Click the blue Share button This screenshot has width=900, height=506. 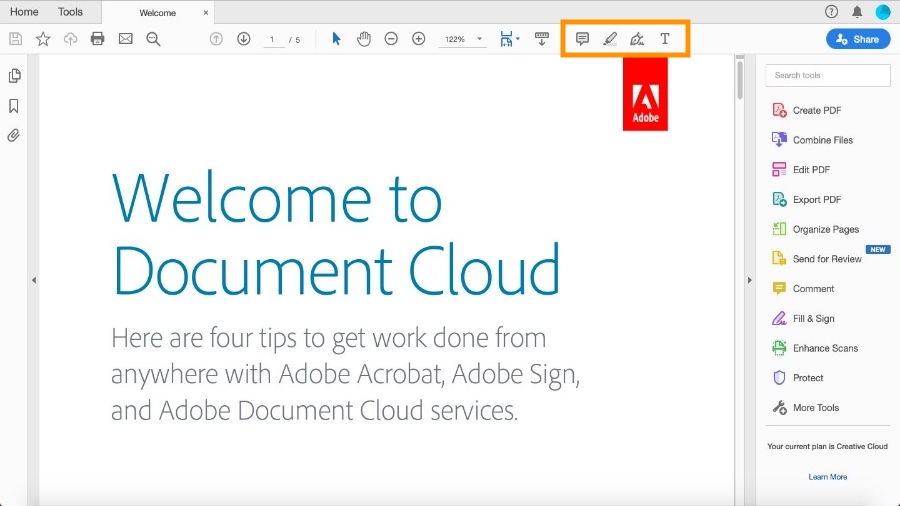[x=858, y=39]
